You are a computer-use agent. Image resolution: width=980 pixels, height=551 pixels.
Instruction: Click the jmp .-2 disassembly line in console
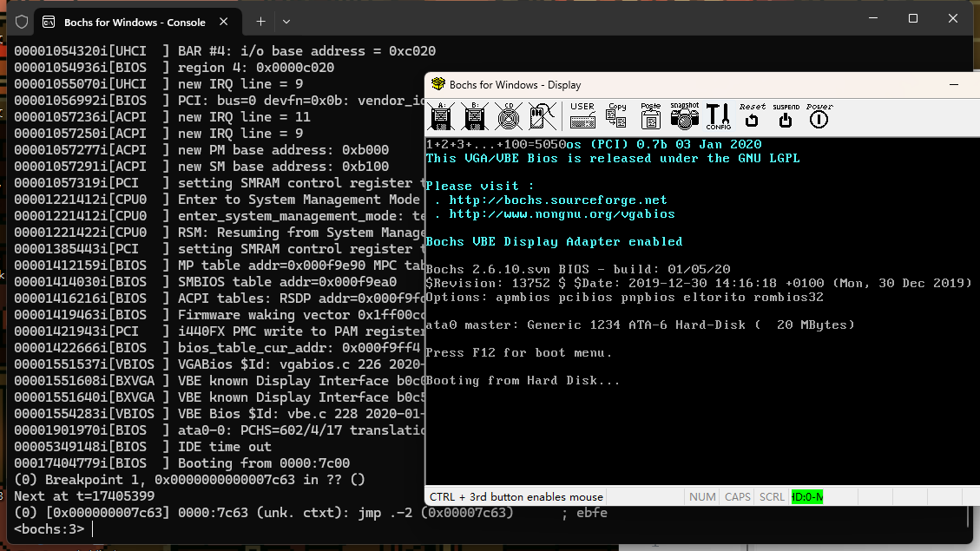pos(311,513)
